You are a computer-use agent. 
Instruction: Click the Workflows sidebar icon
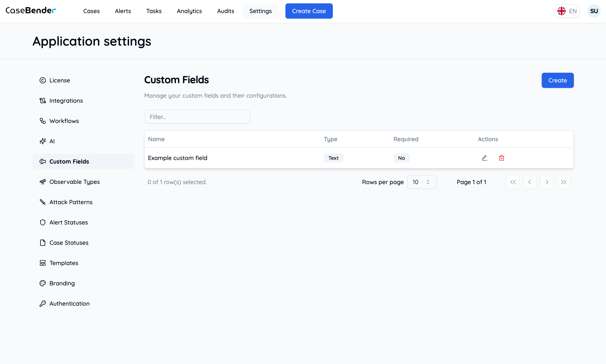(x=43, y=121)
